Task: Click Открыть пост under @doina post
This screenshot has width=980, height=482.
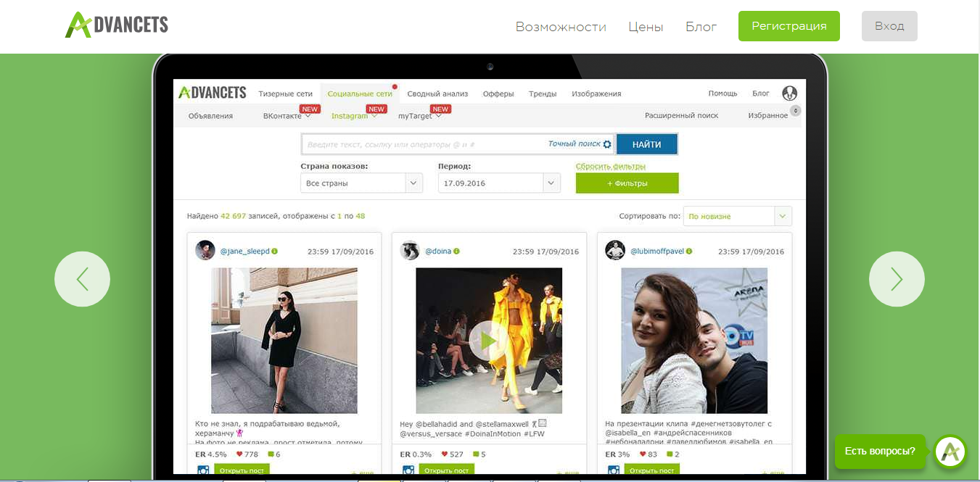Action: pyautogui.click(x=447, y=470)
